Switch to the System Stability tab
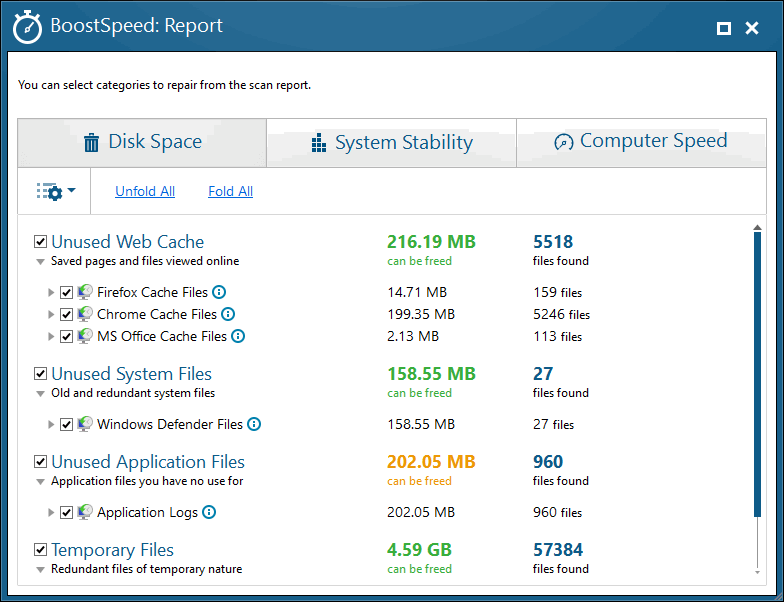The width and height of the screenshot is (784, 602). [x=392, y=142]
